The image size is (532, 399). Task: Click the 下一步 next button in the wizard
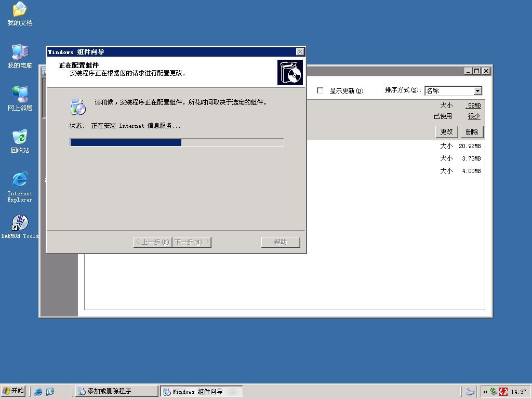click(x=192, y=242)
